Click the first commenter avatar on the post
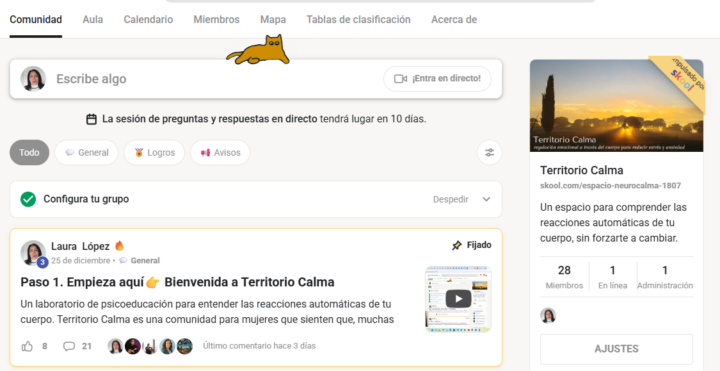 click(115, 346)
